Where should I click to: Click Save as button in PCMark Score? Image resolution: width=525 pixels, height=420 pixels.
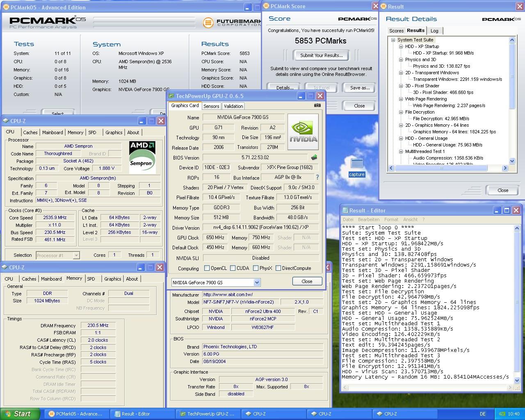[360, 87]
